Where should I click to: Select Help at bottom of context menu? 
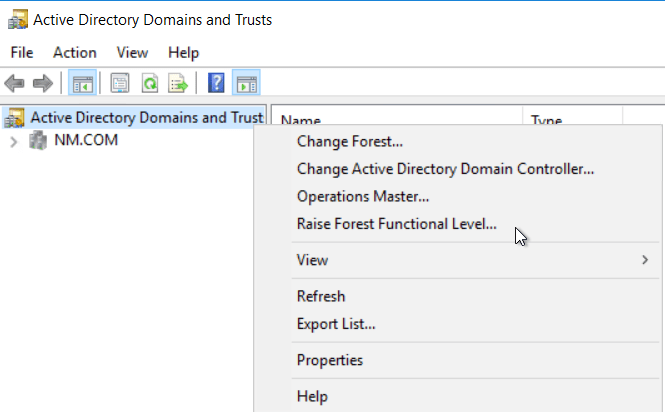[312, 396]
